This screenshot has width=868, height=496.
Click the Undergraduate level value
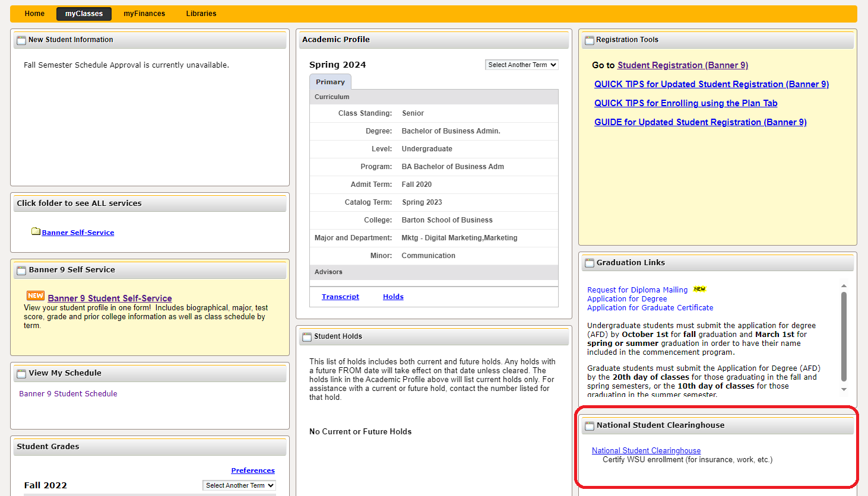[427, 149]
